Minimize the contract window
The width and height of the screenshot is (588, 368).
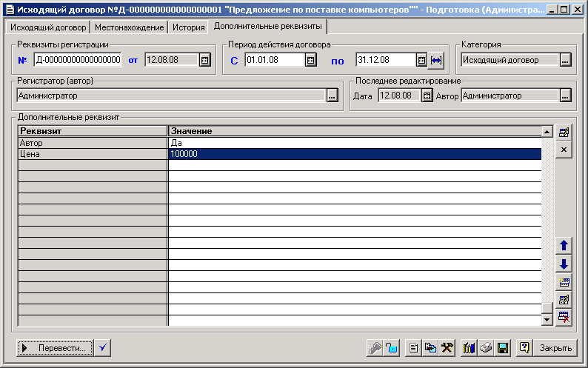(551, 10)
